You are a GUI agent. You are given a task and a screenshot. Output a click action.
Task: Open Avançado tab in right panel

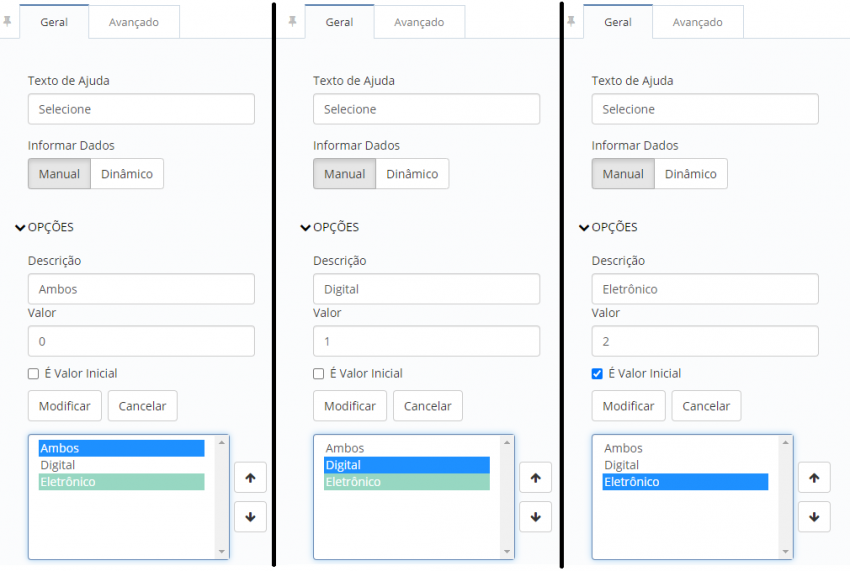pyautogui.click(x=698, y=22)
